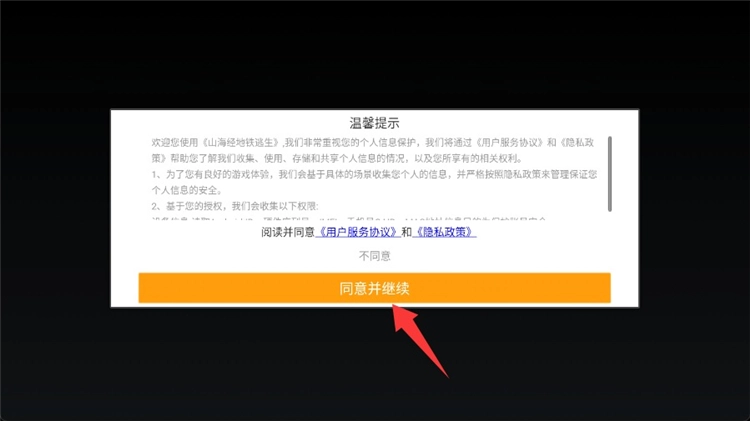
Task: Click the 《用户服务协议》 mention inside notice paragraph
Action: (x=509, y=143)
